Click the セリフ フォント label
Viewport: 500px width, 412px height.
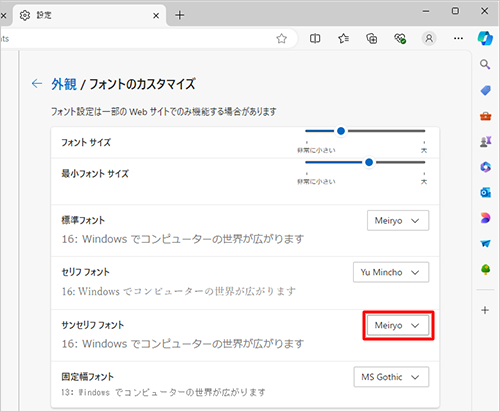click(86, 272)
